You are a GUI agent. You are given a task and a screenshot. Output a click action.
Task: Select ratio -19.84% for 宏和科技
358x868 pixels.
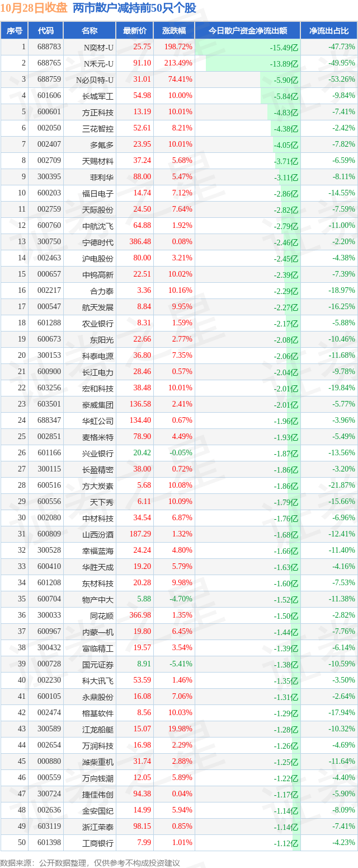341,388
